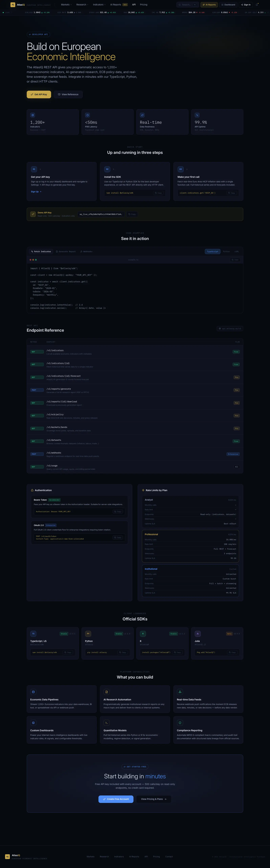Open the notifications bell icon
The image size is (270, 868).
[x=257, y=5]
